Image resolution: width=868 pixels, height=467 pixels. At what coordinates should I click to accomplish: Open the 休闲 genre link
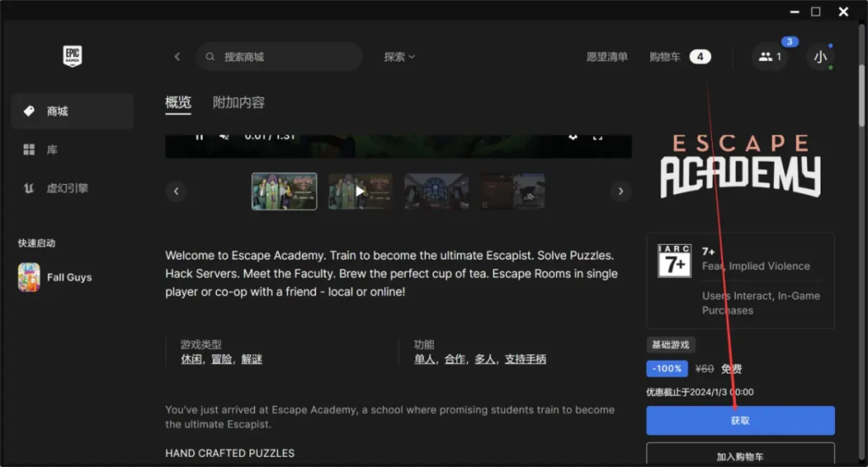(x=192, y=359)
